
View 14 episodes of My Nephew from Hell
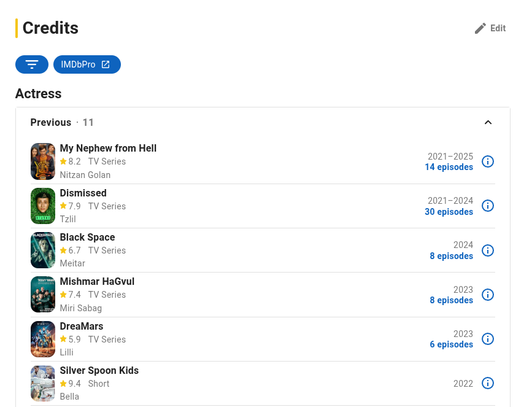[449, 167]
